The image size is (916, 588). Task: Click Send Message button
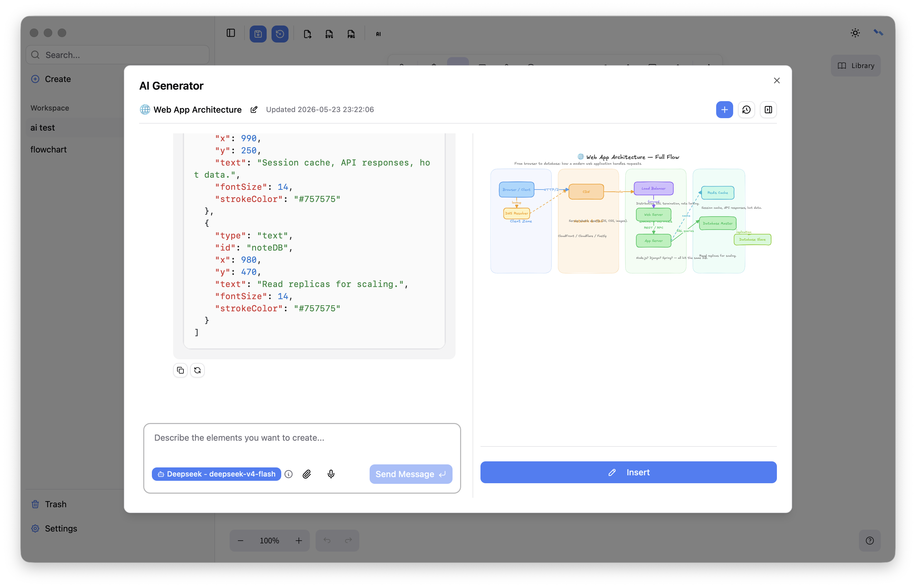[411, 474]
